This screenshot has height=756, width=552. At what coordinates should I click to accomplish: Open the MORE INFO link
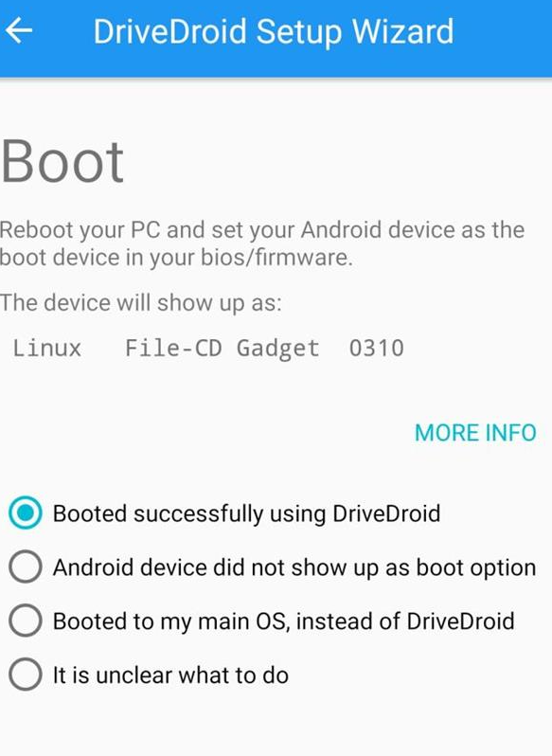[475, 433]
